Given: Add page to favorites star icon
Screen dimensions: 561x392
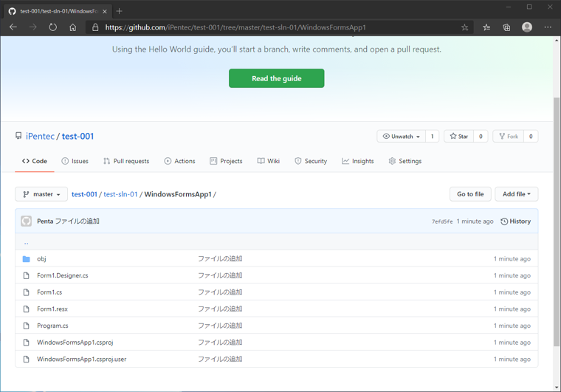Looking at the screenshot, I should tap(464, 27).
